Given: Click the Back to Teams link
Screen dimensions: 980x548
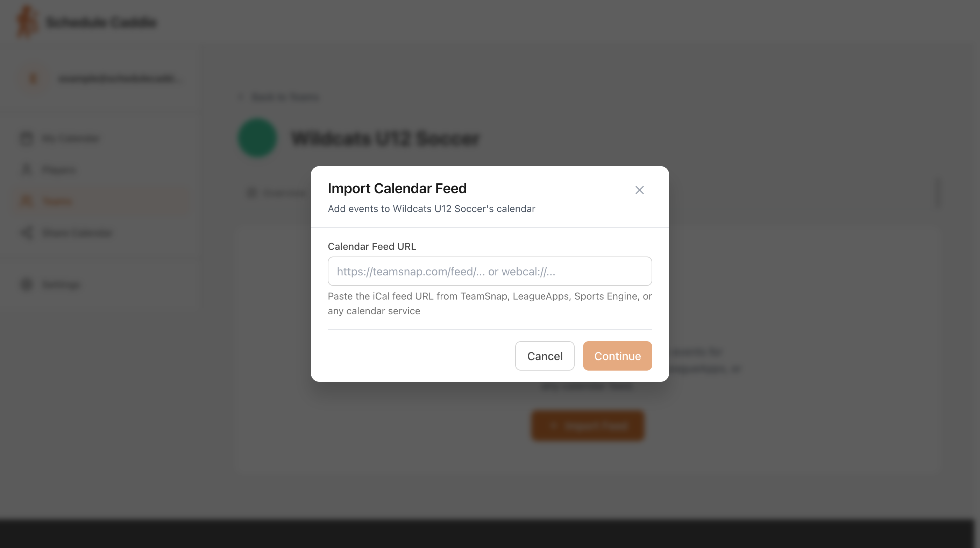Looking at the screenshot, I should point(285,97).
